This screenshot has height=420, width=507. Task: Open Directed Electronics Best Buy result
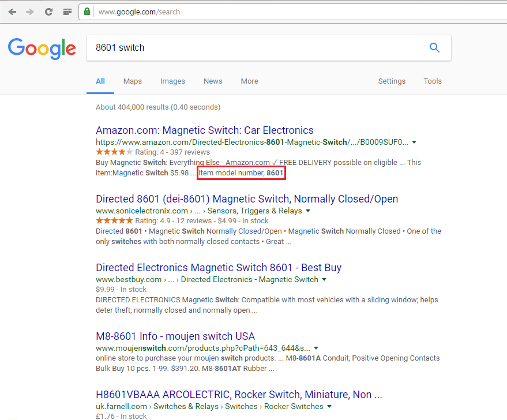coord(219,268)
